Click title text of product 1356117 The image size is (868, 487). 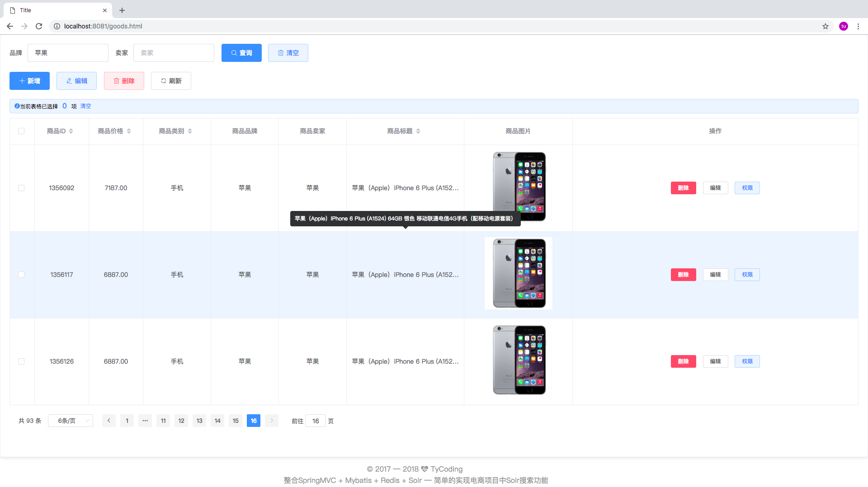pyautogui.click(x=405, y=275)
